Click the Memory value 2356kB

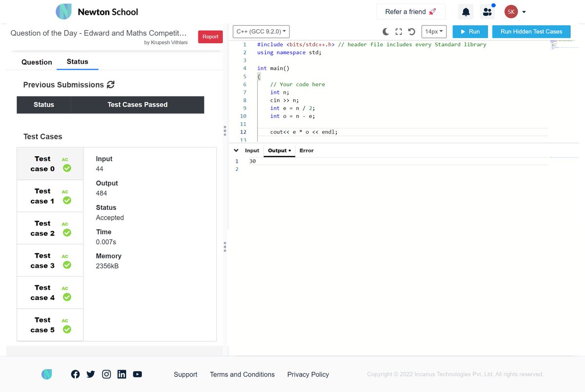click(x=107, y=266)
